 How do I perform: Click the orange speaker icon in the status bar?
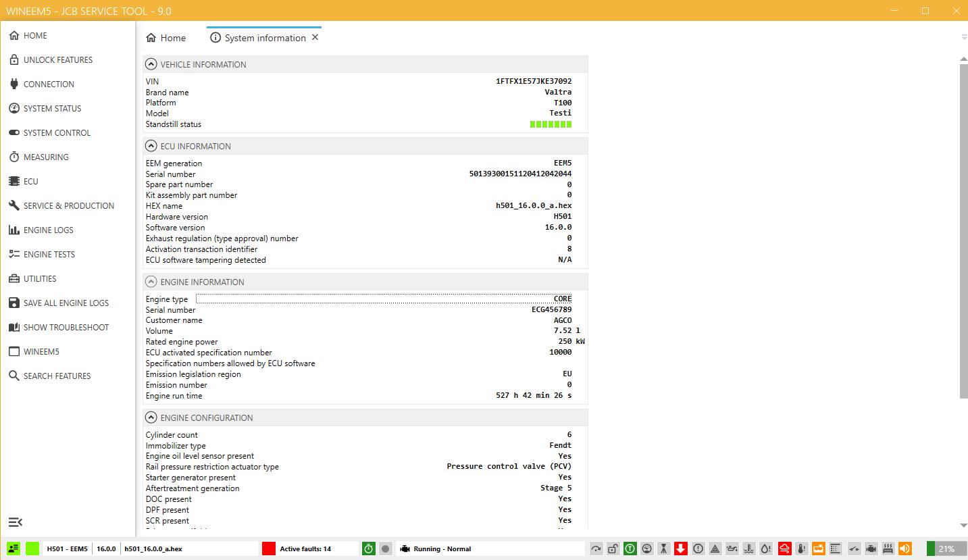tap(904, 549)
